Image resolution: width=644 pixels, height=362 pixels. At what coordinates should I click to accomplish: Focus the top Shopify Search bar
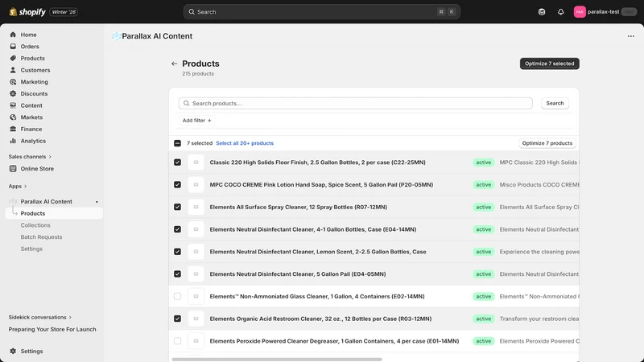[x=321, y=12]
